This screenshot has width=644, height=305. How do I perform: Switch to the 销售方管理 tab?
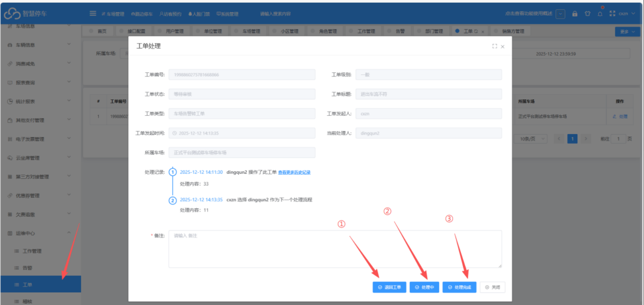point(509,31)
